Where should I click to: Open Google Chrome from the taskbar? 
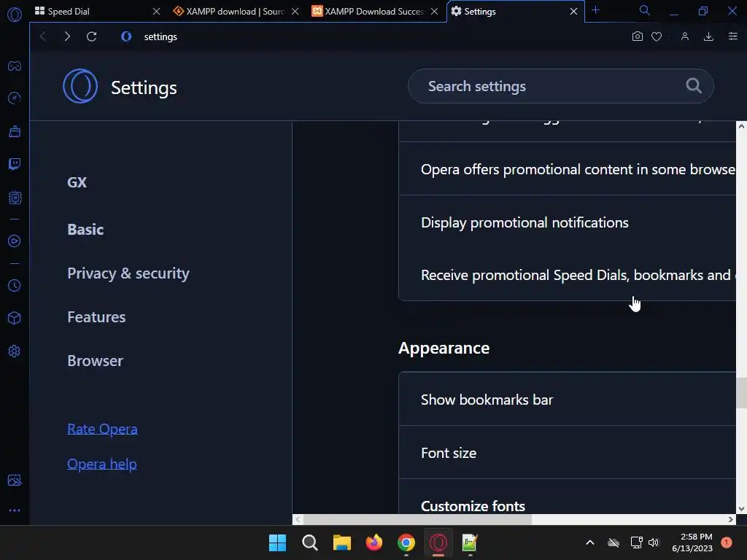coord(406,542)
